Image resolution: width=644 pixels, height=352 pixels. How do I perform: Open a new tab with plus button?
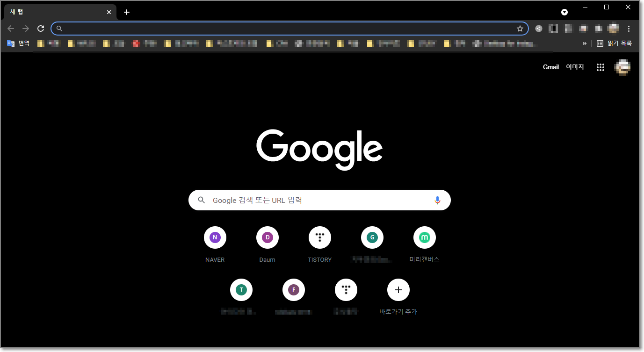click(x=127, y=12)
